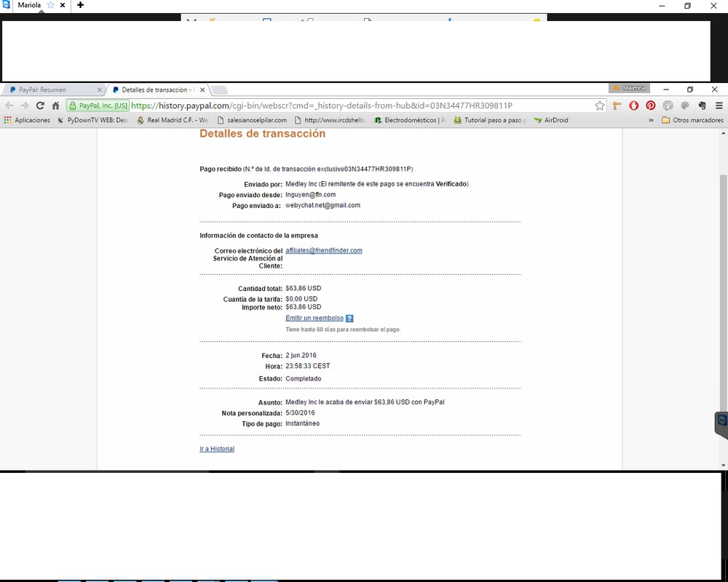
Task: Reload the PayPal transaction page
Action: pyautogui.click(x=40, y=105)
